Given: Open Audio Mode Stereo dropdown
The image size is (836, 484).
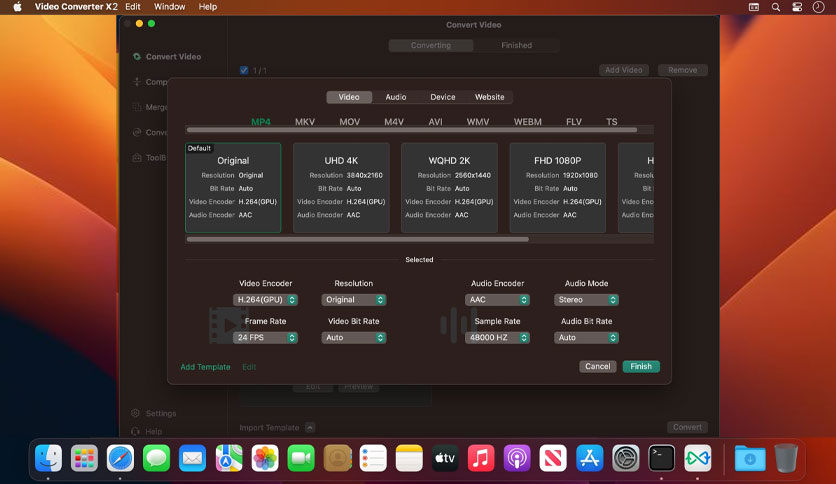Looking at the screenshot, I should click(586, 300).
